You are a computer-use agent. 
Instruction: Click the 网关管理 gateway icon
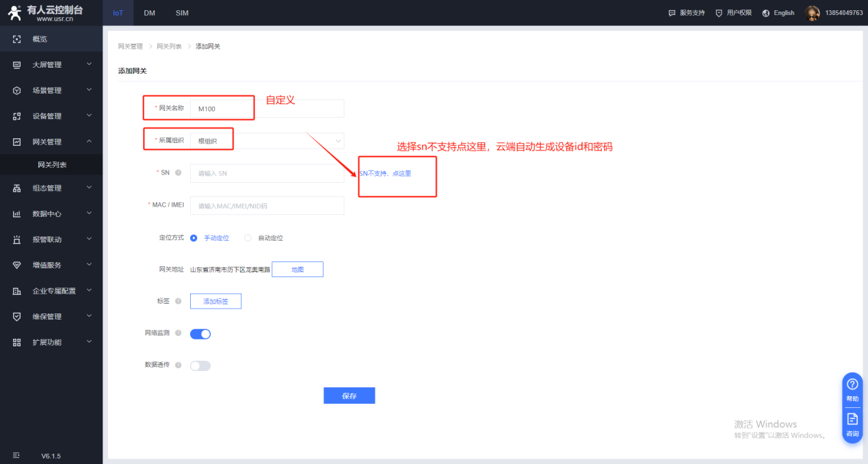(17, 142)
